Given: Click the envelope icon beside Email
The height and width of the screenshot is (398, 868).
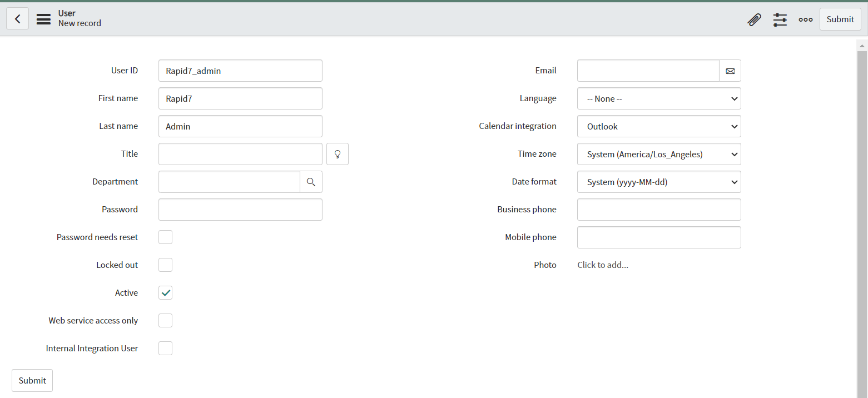Looking at the screenshot, I should point(730,71).
